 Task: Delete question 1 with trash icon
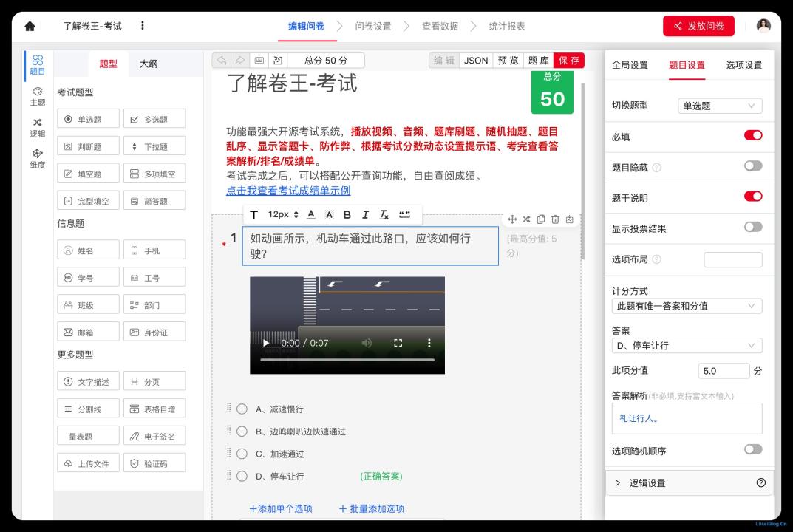555,219
